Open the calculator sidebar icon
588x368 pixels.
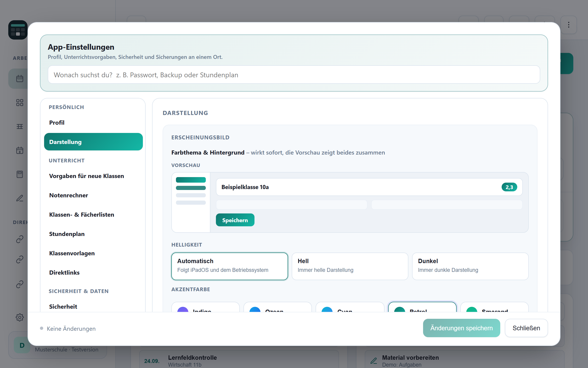(x=20, y=174)
